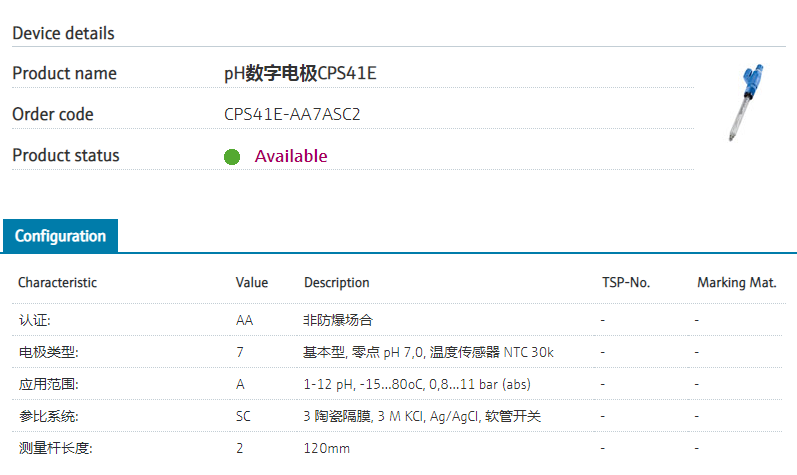
Task: Click the green product status indicator
Action: (232, 157)
